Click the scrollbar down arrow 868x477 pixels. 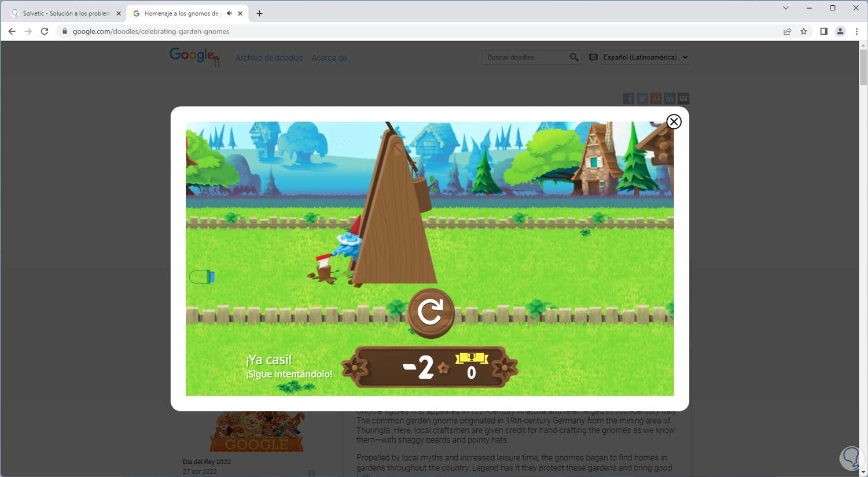[x=863, y=472]
